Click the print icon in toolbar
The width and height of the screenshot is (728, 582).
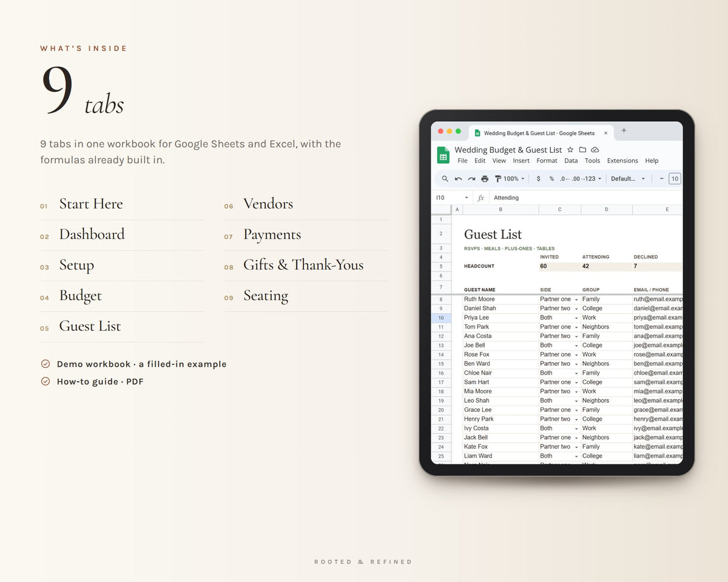485,179
